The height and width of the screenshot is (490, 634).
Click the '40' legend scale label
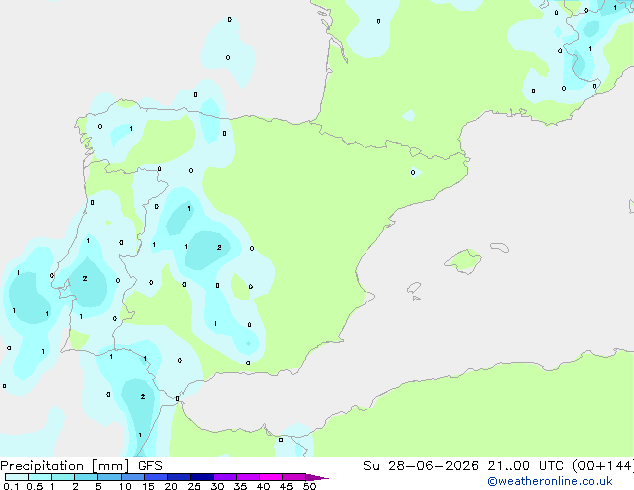[263, 486]
